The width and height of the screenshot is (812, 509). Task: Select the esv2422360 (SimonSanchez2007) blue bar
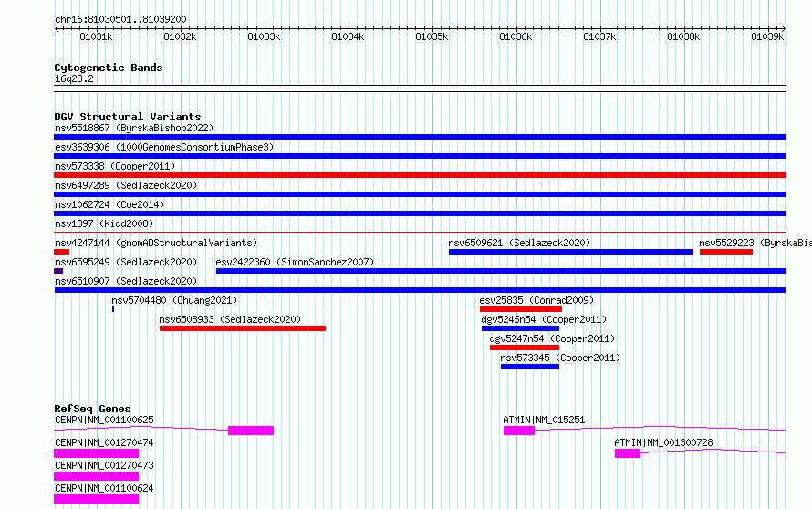pyautogui.click(x=501, y=271)
